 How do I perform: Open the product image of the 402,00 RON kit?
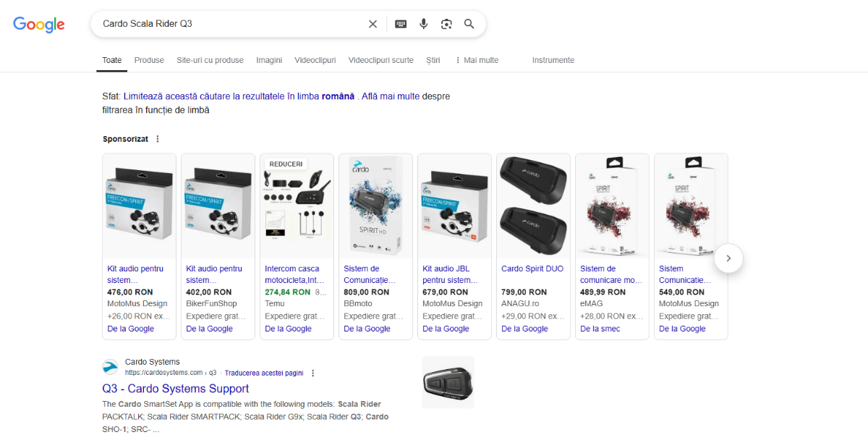[218, 206]
